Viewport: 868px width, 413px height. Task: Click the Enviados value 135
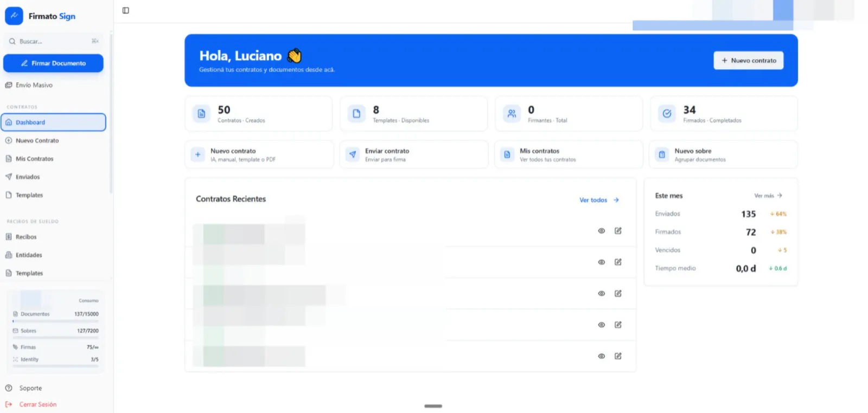click(x=749, y=214)
